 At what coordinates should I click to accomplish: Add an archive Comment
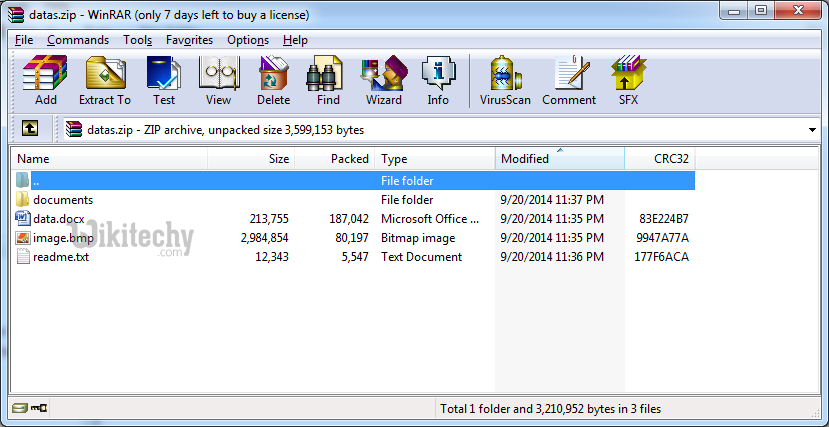pyautogui.click(x=569, y=80)
